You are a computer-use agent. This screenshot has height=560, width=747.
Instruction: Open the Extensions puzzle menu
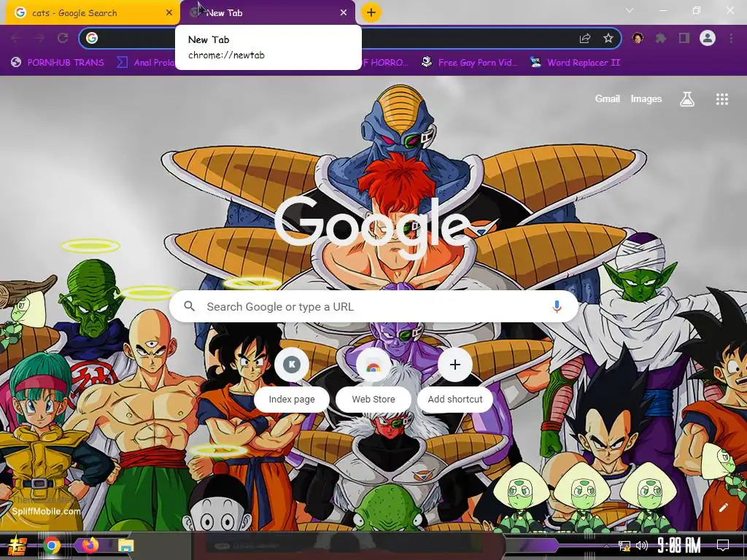(x=661, y=38)
